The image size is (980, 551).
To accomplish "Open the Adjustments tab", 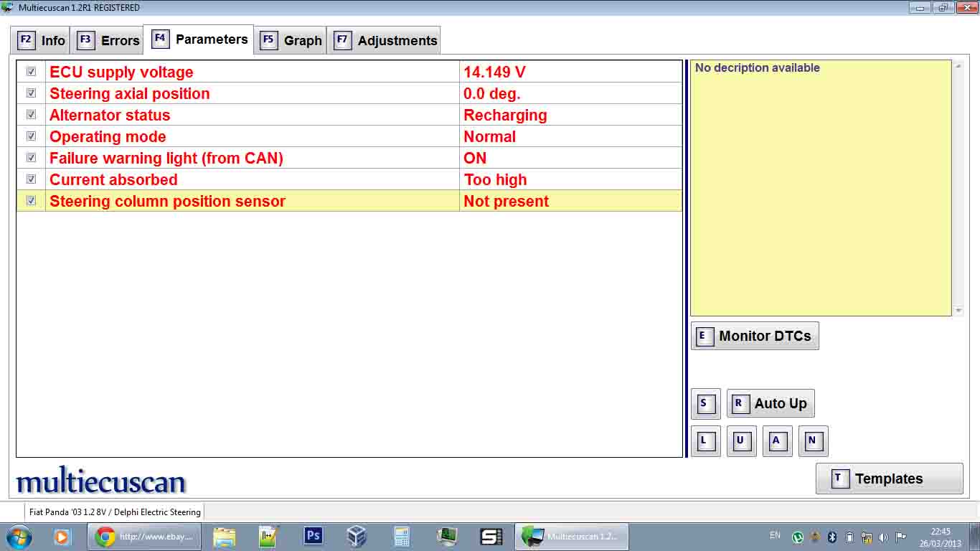I will coord(385,40).
